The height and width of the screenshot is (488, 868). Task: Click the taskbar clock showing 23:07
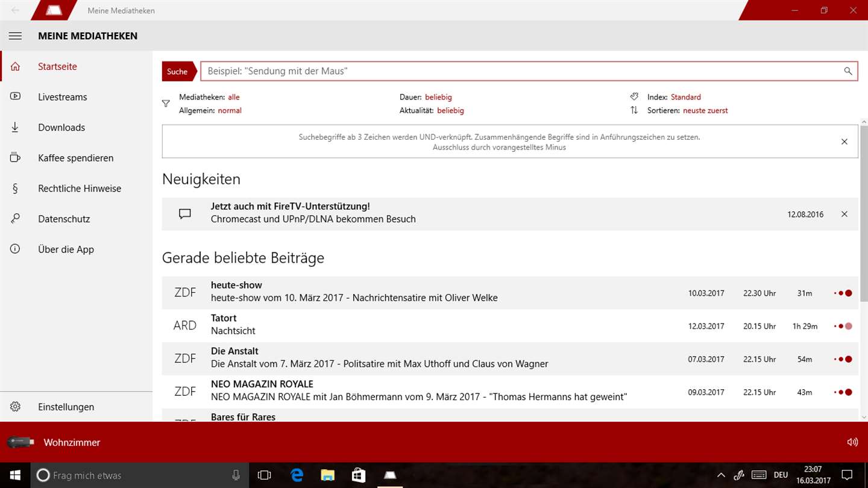coord(813,469)
